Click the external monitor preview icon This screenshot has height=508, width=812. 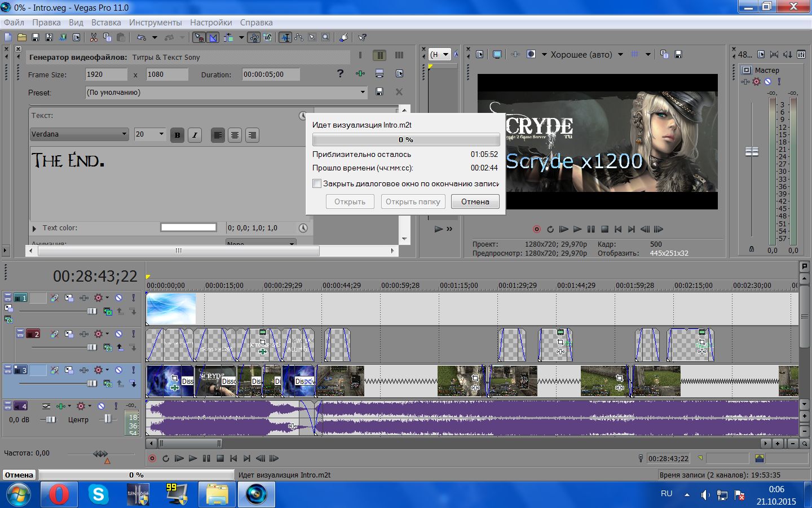click(497, 55)
